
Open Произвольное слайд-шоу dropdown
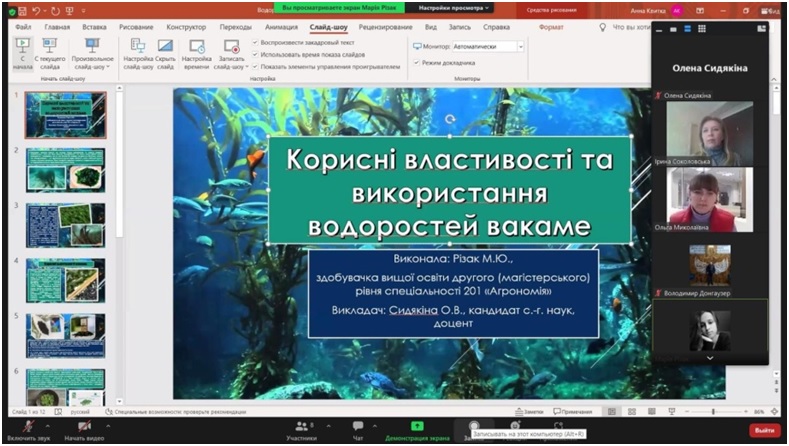[x=93, y=54]
